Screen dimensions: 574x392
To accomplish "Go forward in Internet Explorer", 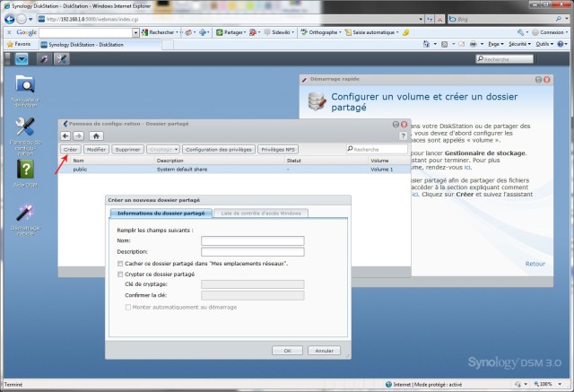I will coord(22,19).
